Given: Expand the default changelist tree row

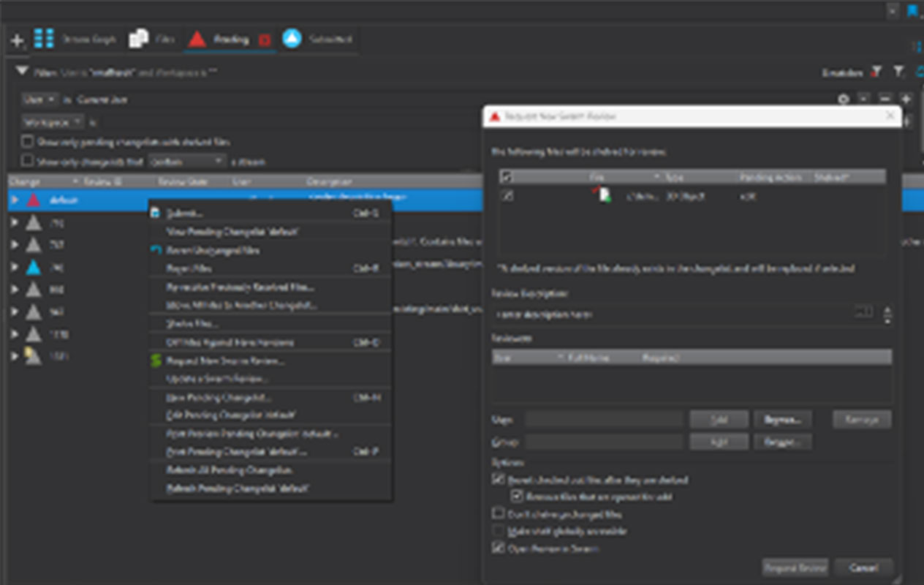Looking at the screenshot, I should tap(15, 200).
